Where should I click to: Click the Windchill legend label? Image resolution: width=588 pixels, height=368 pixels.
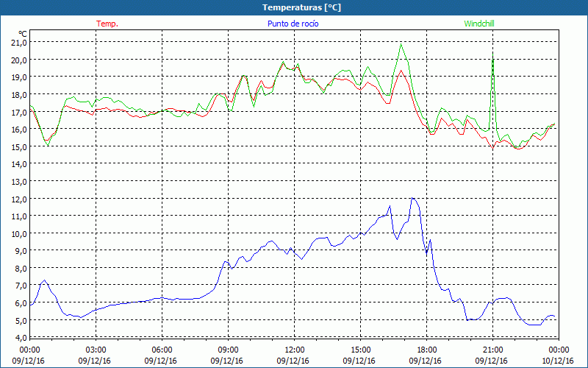pyautogui.click(x=479, y=24)
